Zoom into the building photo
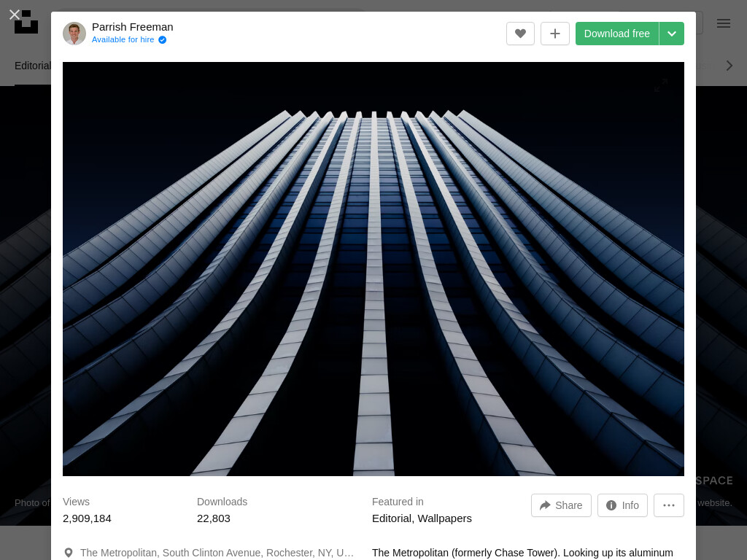747x560 pixels. coord(373,269)
